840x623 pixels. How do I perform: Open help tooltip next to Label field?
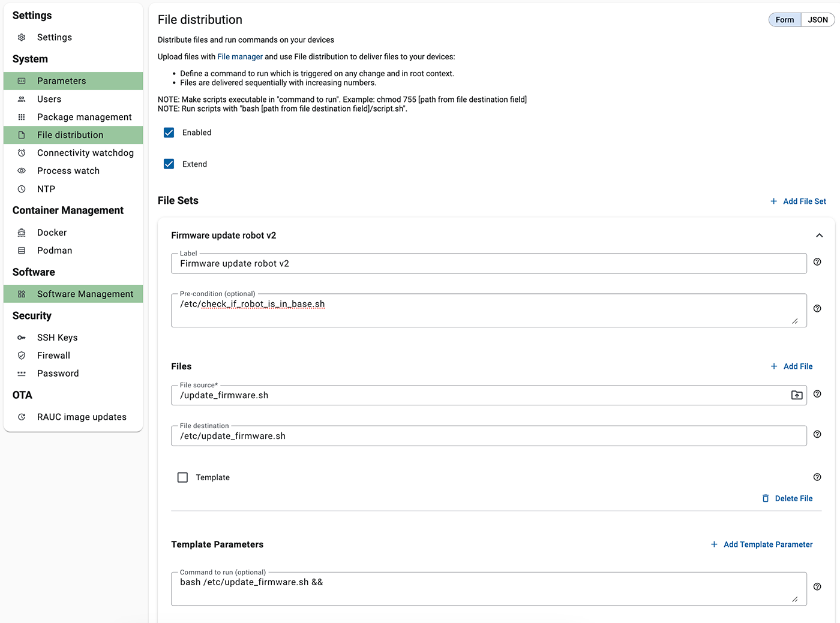[817, 261]
